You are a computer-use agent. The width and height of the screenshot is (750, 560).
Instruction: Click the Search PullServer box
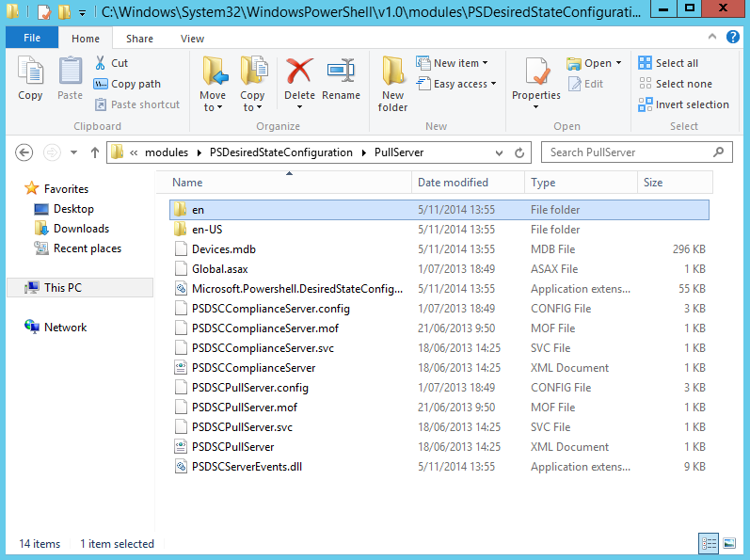[x=637, y=152]
